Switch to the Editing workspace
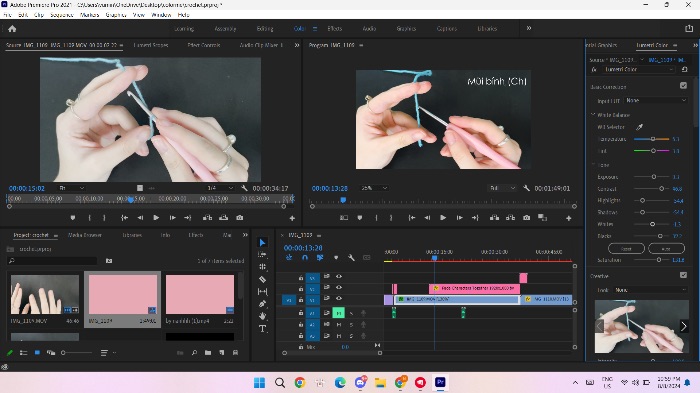Screen dimensions: 700x393 coord(265,29)
